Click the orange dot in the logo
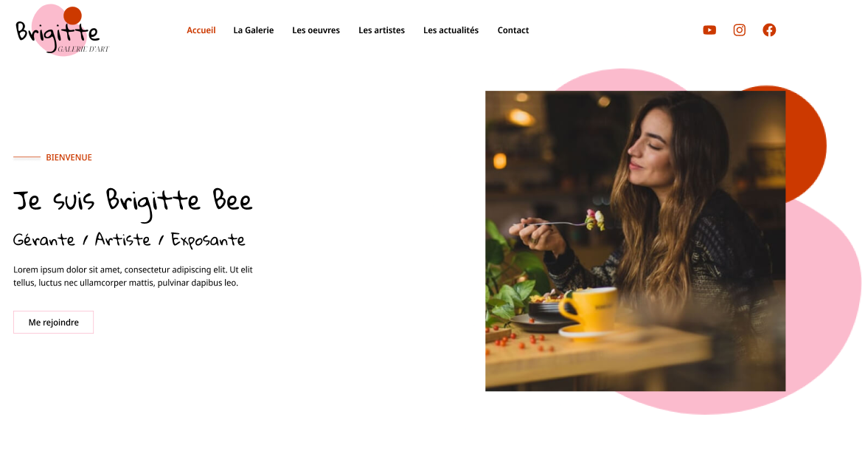868x465 pixels. point(72,16)
